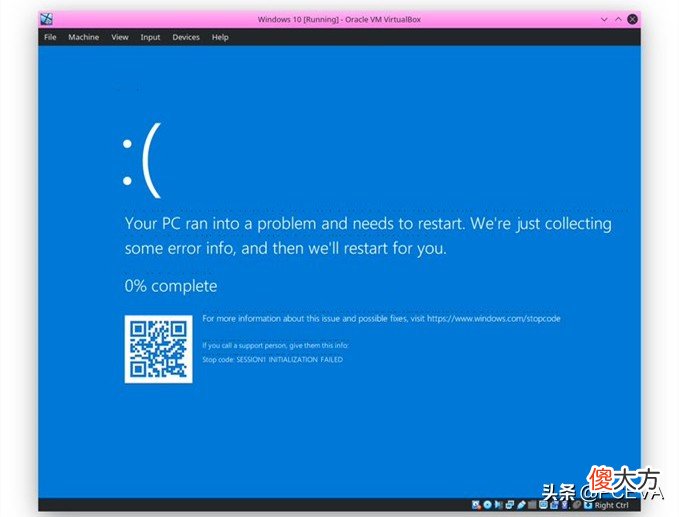This screenshot has width=679, height=517.
Task: Minimize the VirtualBox window with down chevron
Action: click(x=604, y=19)
